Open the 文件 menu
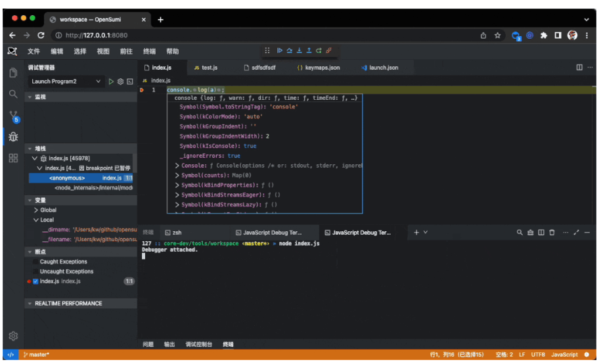Screen dimensions: 603x364 click(x=33, y=51)
